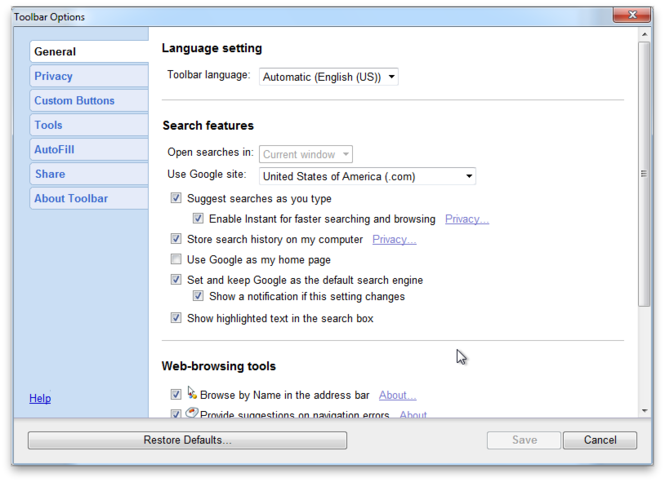
Task: Enable Use Google as my home page
Action: pos(176,259)
